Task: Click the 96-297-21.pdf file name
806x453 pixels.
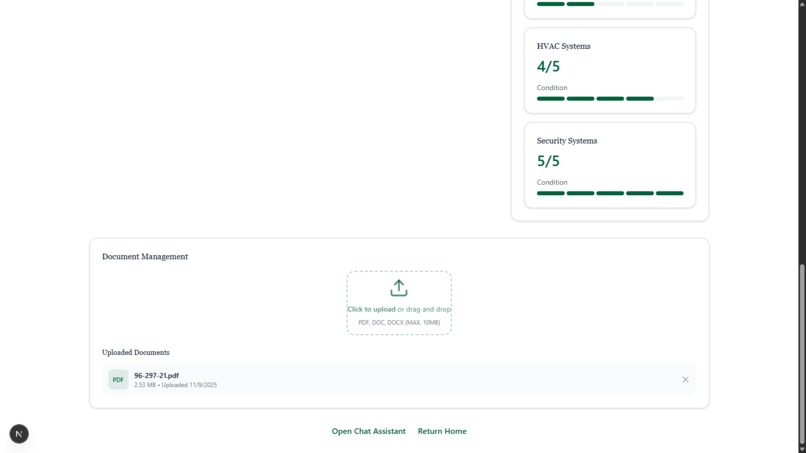Action: coord(156,375)
